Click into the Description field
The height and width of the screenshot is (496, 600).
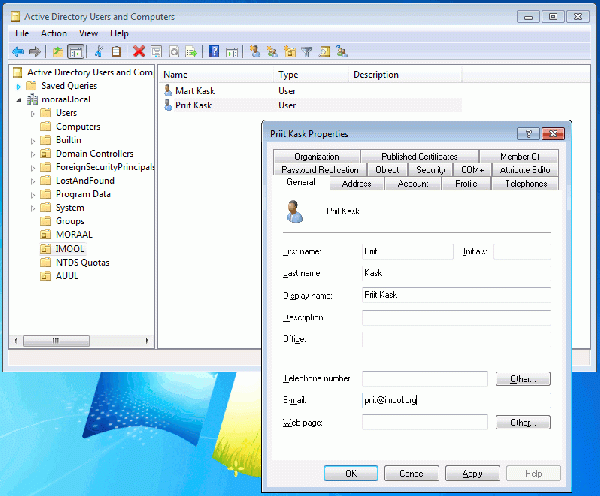[457, 318]
